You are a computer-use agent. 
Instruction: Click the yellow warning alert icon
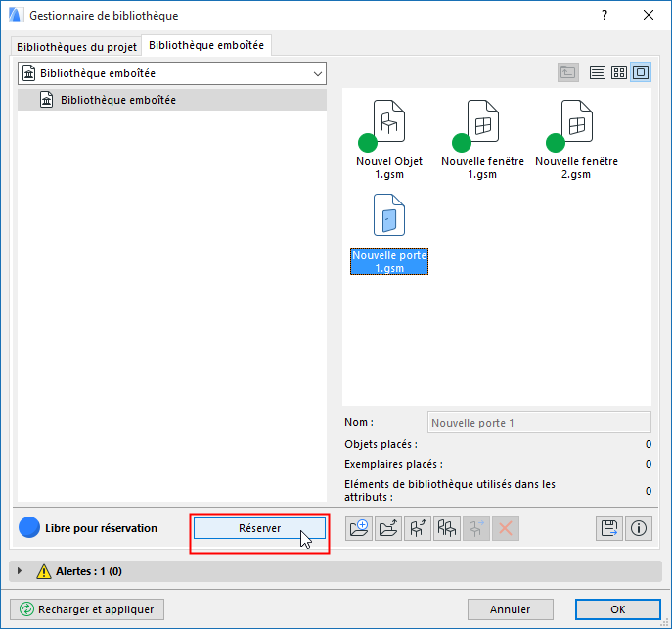click(44, 571)
